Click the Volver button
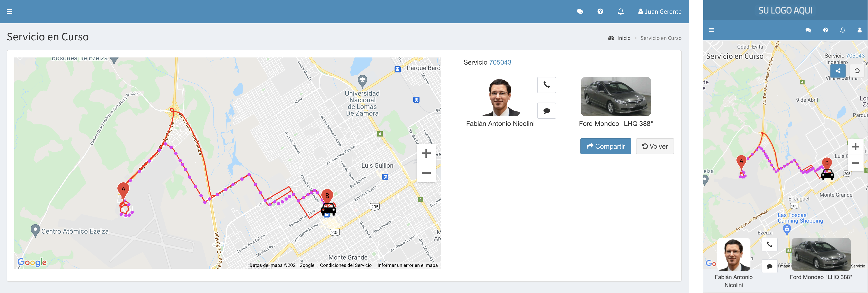This screenshot has width=868, height=293. [654, 146]
